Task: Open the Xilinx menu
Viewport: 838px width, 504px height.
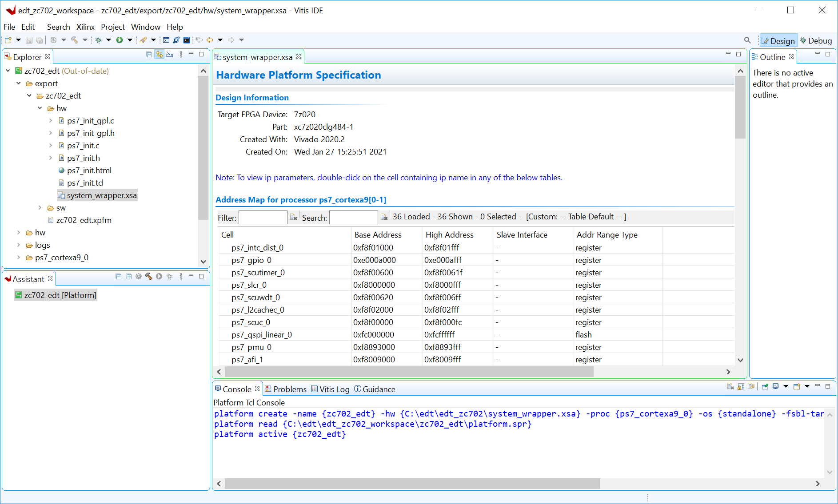Action: click(85, 27)
